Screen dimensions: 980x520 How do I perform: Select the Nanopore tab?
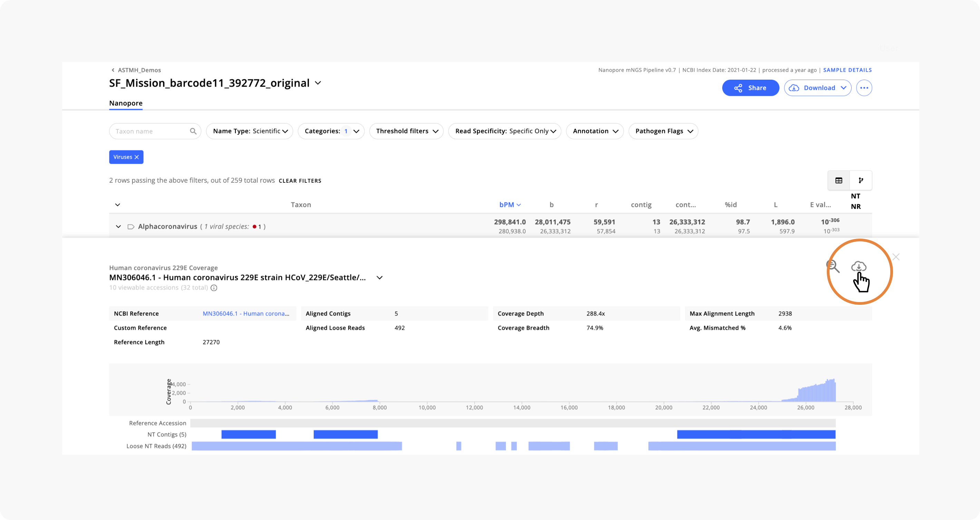coord(126,103)
